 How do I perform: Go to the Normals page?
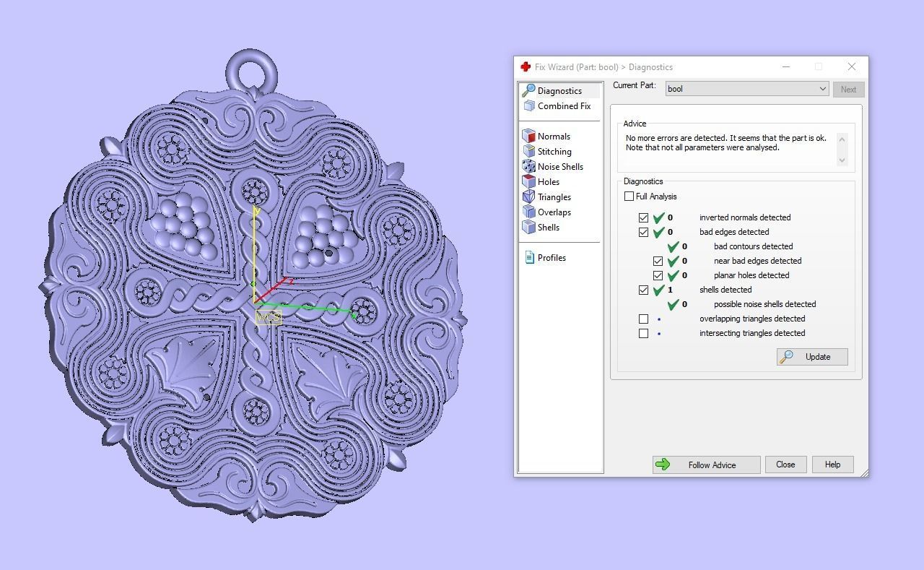point(554,137)
